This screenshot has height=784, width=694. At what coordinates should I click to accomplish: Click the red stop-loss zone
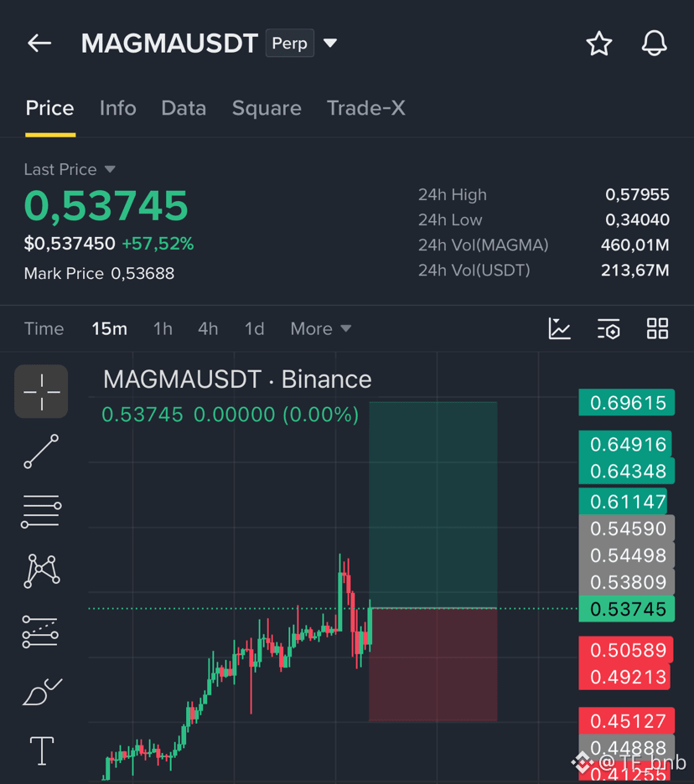click(x=432, y=664)
